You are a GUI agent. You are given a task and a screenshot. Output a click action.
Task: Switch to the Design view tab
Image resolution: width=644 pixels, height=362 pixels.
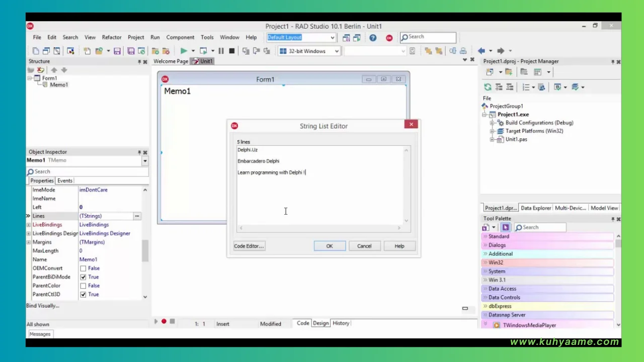point(320,323)
